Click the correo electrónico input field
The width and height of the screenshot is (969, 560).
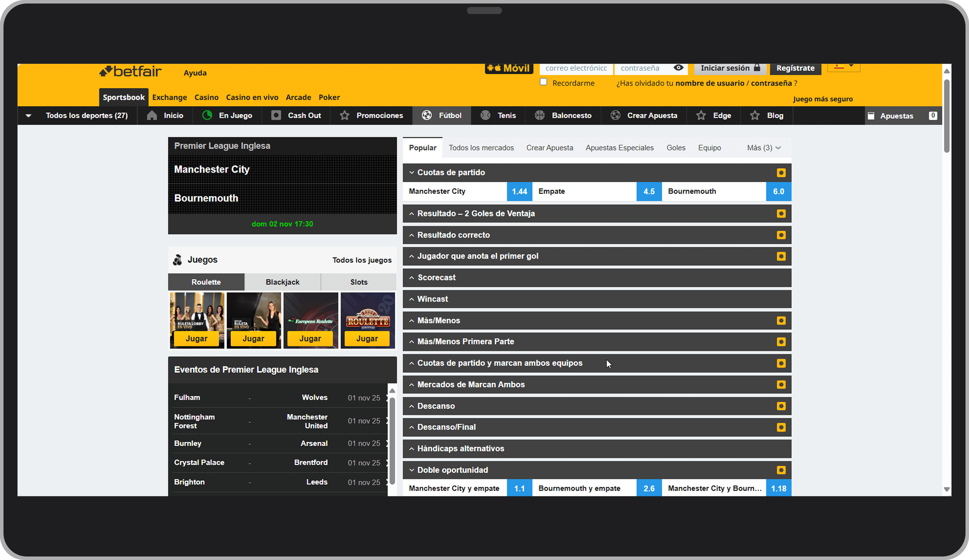pos(576,69)
